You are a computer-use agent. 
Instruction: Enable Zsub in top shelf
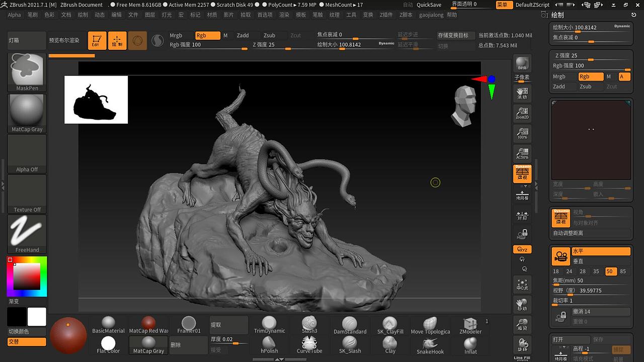pos(274,36)
